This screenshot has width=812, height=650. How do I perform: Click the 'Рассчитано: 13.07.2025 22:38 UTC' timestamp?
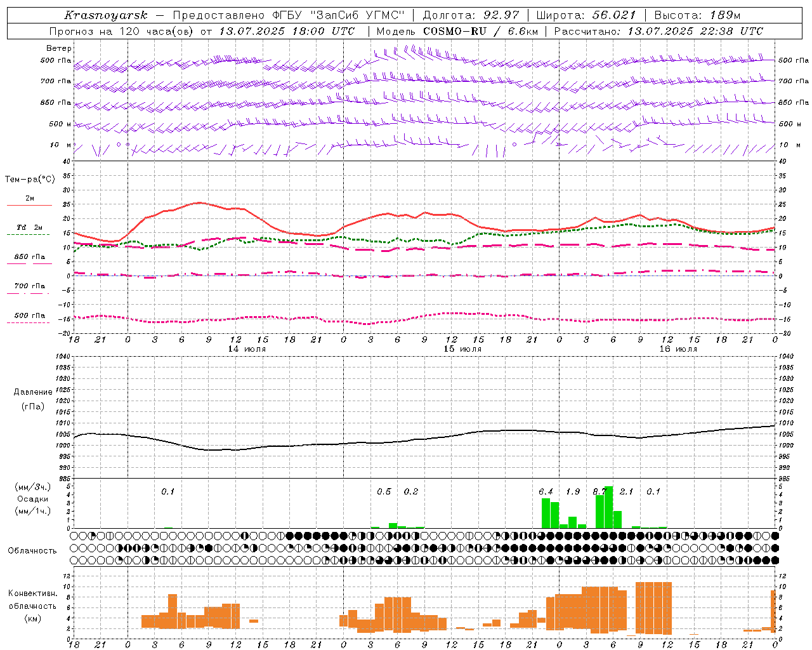click(x=658, y=31)
